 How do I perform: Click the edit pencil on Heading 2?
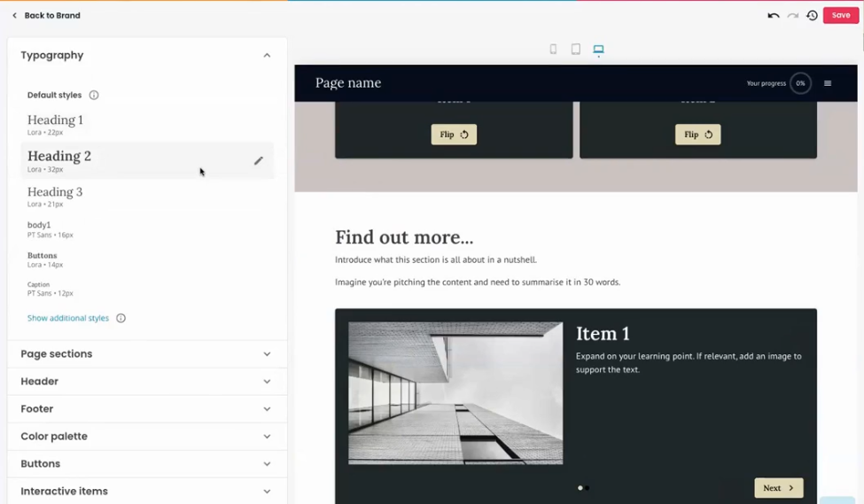tap(259, 161)
